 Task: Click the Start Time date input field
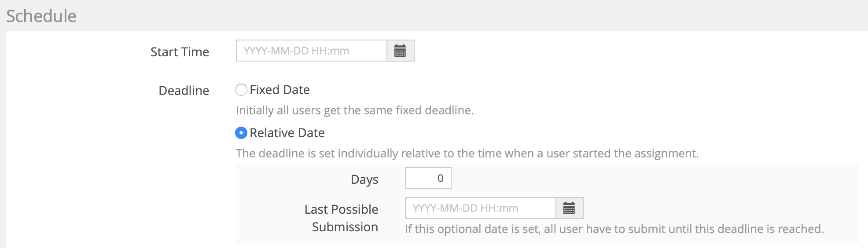tap(311, 51)
